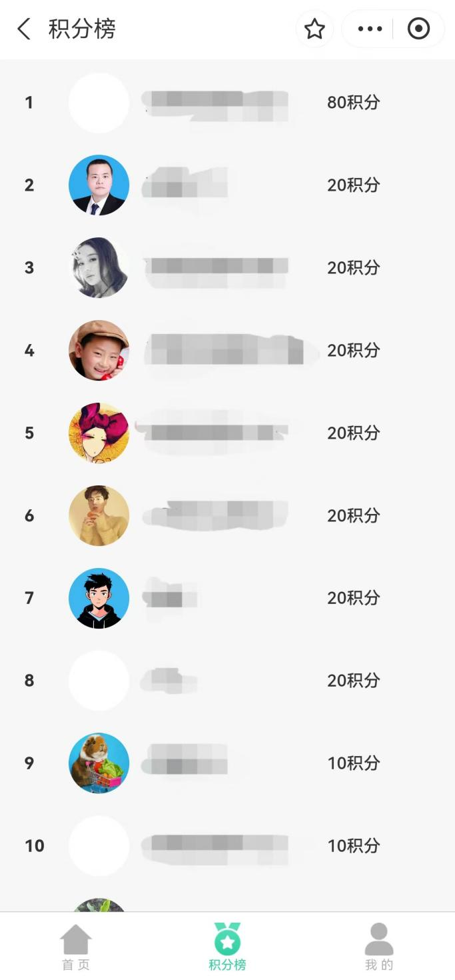The width and height of the screenshot is (455, 980).
Task: Go to the 我的 profile tab
Action: [x=379, y=947]
